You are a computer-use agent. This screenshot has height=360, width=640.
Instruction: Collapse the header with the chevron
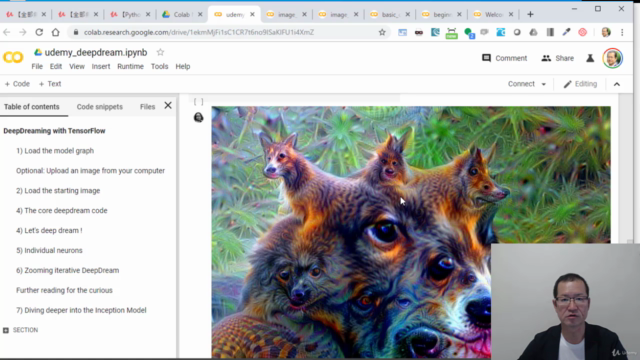pos(617,84)
